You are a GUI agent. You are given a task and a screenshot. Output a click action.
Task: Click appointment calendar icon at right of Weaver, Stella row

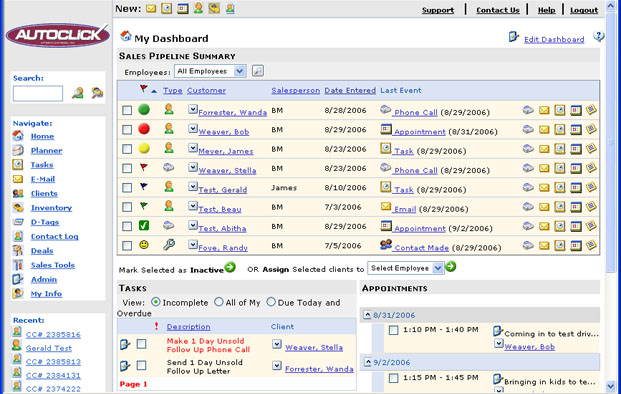pyautogui.click(x=575, y=168)
